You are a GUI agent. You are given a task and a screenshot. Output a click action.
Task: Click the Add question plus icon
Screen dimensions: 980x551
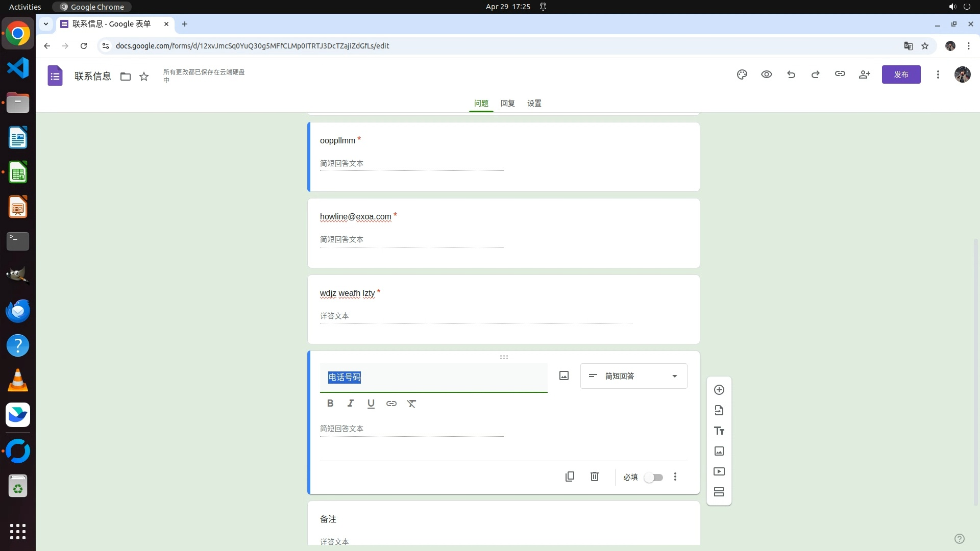pyautogui.click(x=719, y=390)
